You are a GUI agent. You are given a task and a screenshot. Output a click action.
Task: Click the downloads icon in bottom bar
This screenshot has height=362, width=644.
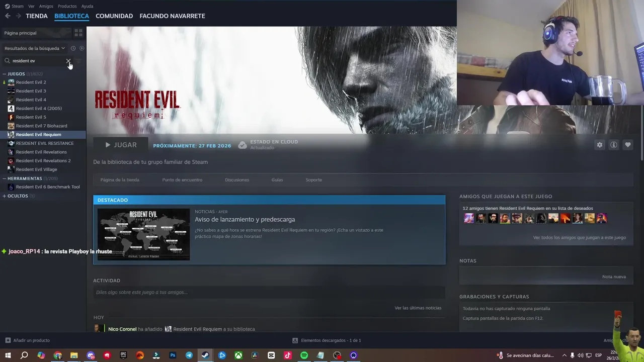[x=295, y=340]
